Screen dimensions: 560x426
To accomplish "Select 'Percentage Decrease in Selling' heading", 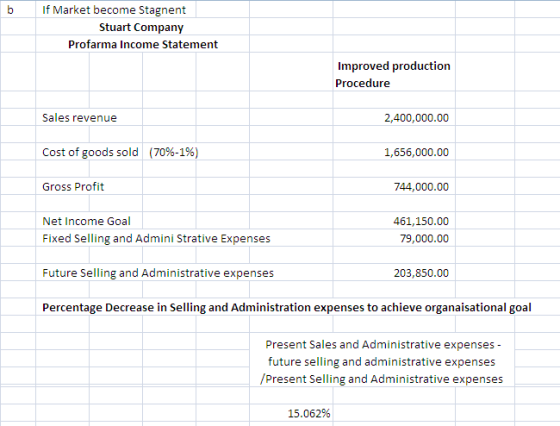I will click(x=287, y=307).
